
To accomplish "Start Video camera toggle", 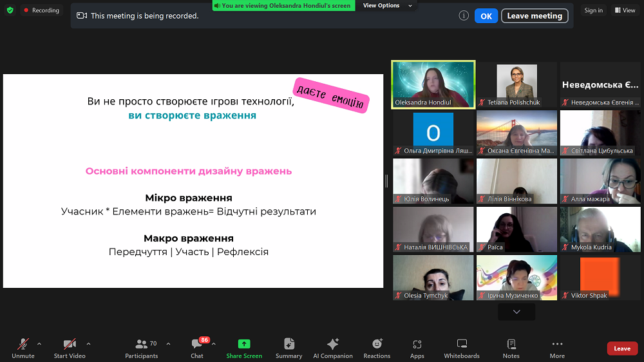I will [70, 344].
